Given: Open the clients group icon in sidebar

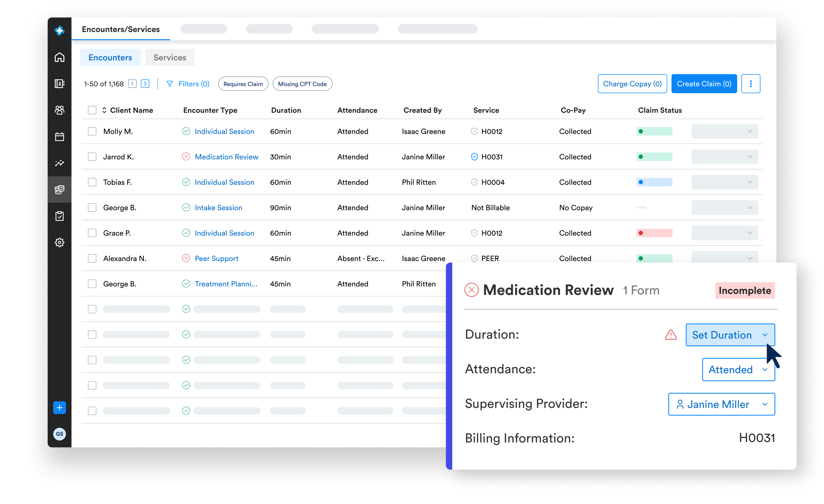Looking at the screenshot, I should click(x=60, y=110).
